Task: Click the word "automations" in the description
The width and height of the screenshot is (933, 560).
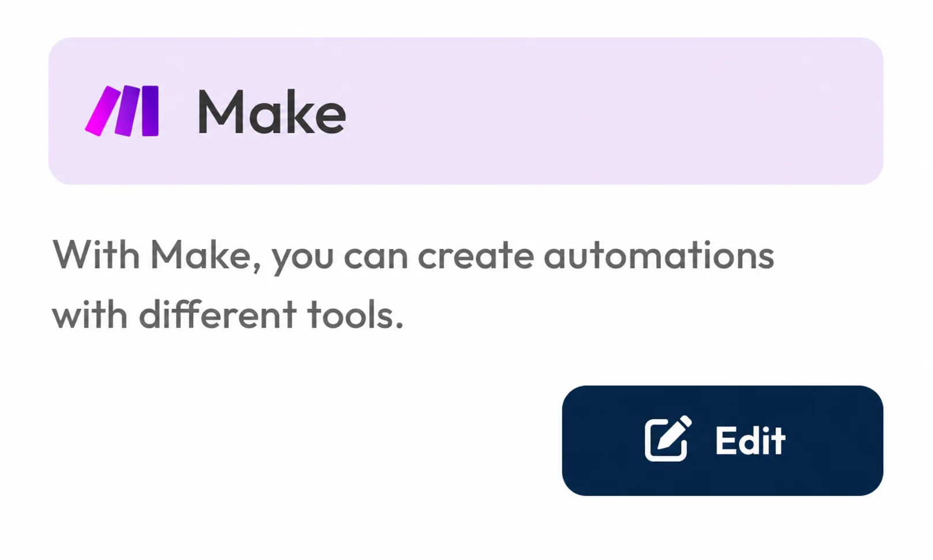Action: [659, 256]
